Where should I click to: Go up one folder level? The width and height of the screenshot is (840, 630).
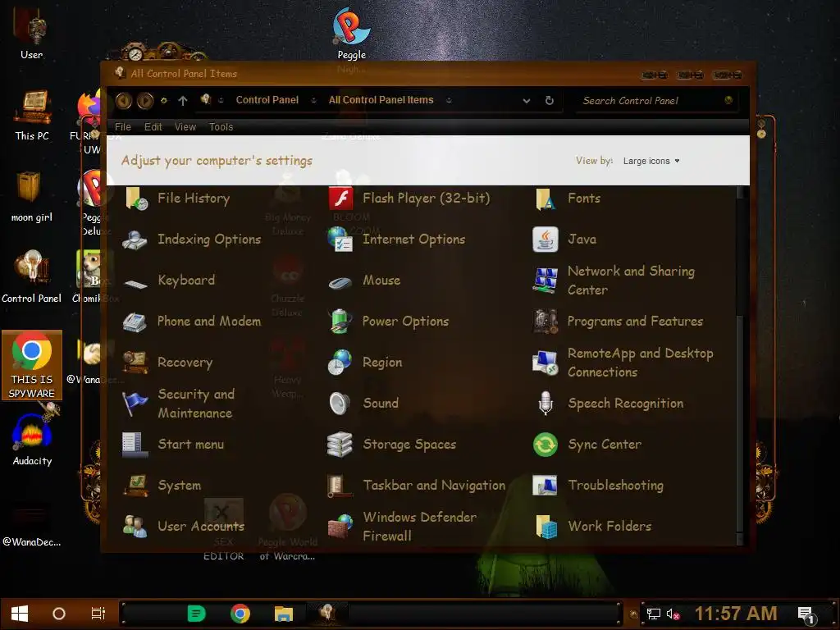tap(183, 101)
